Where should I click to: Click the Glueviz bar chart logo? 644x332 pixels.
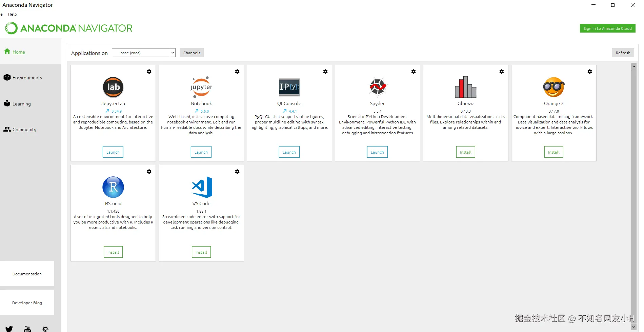[466, 87]
